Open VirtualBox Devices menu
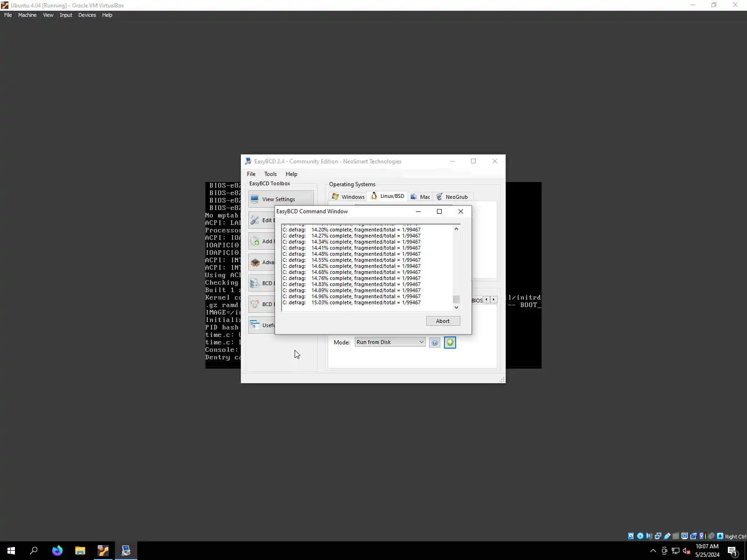 pos(87,15)
